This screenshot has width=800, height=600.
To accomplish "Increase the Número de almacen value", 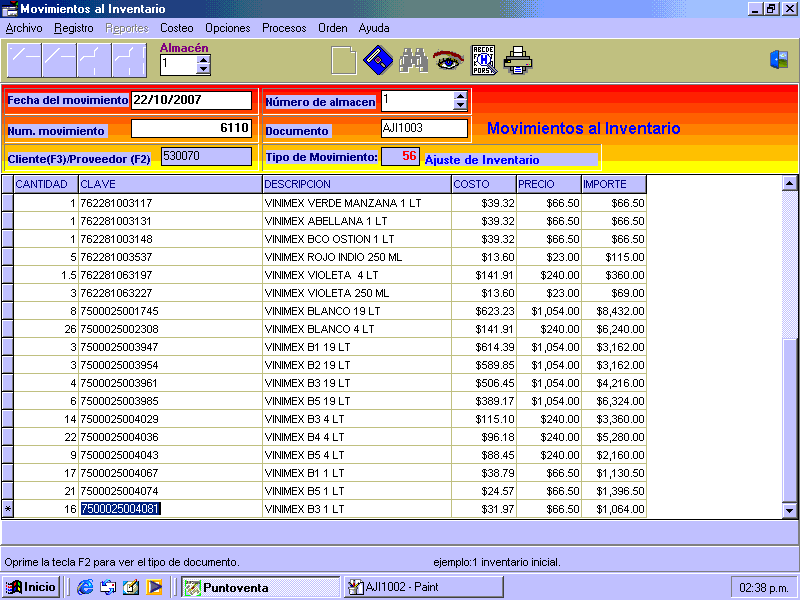I will click(x=460, y=96).
